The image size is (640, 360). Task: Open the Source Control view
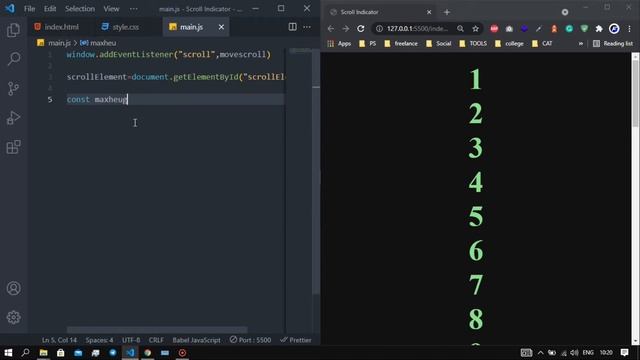(13, 89)
